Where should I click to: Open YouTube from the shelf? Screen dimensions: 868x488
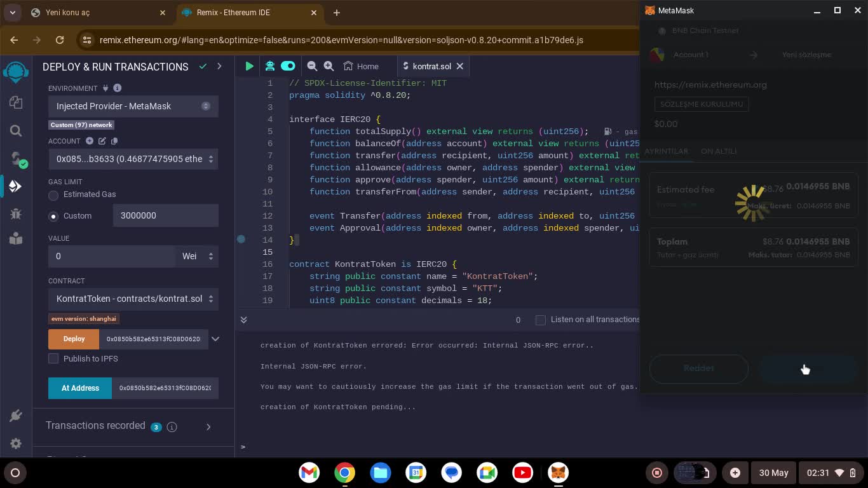coord(522,472)
